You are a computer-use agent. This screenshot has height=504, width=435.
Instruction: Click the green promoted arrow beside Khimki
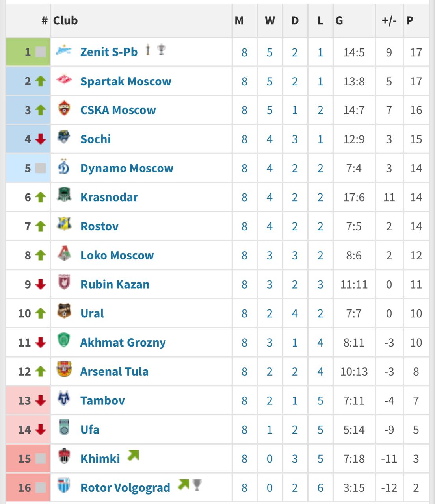[x=133, y=456]
